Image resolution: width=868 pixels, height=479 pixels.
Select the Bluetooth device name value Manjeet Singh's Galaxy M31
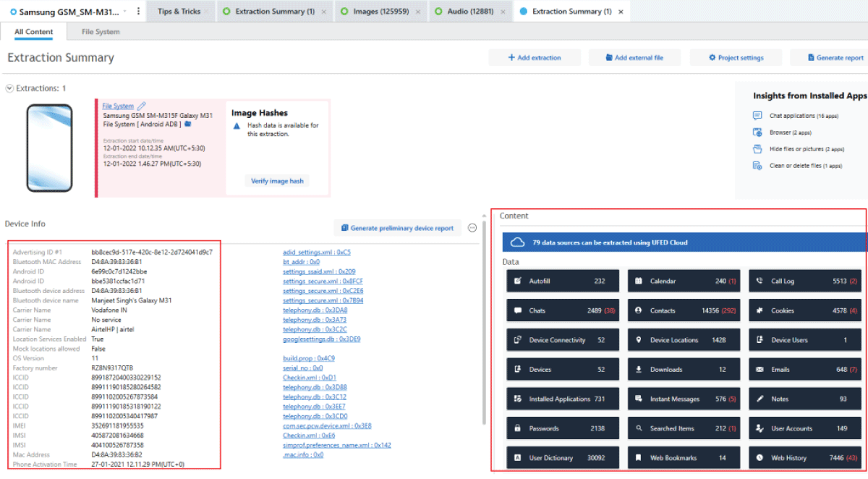132,300
